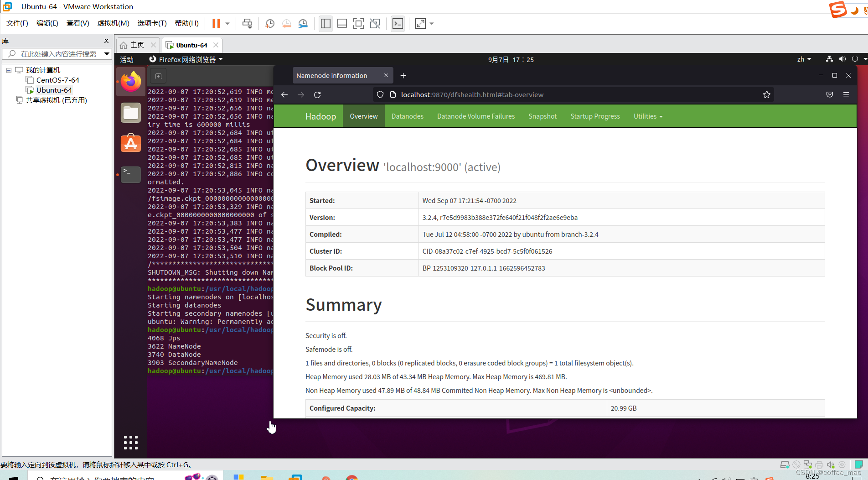868x480 pixels.
Task: Toggle Unity mode in the VMware toolbar
Action: point(375,23)
